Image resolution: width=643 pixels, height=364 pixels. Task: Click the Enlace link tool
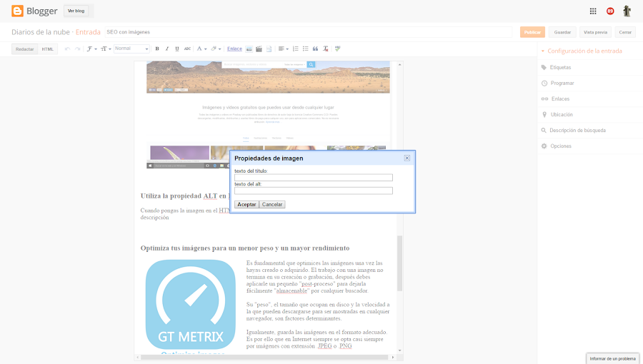click(x=234, y=49)
